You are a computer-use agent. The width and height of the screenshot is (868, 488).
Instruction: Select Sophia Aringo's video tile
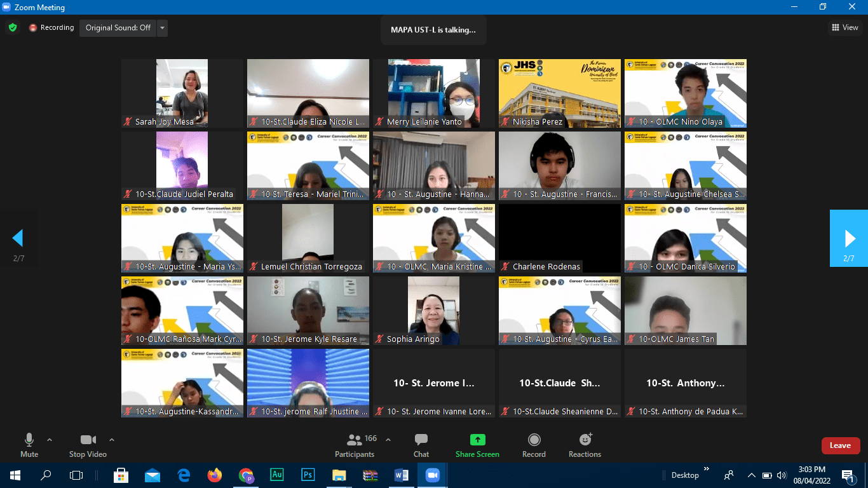(x=433, y=311)
